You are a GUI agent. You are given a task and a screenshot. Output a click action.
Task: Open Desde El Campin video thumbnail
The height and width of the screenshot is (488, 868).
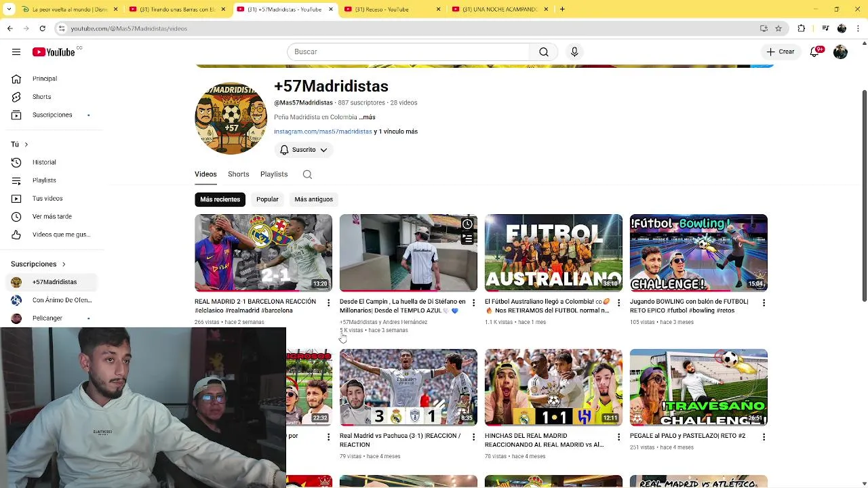coord(408,253)
